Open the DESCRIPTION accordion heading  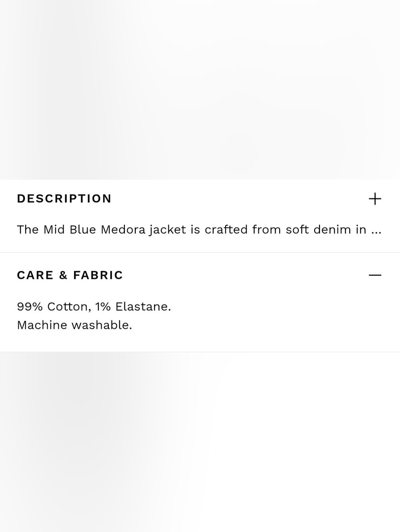(64, 199)
